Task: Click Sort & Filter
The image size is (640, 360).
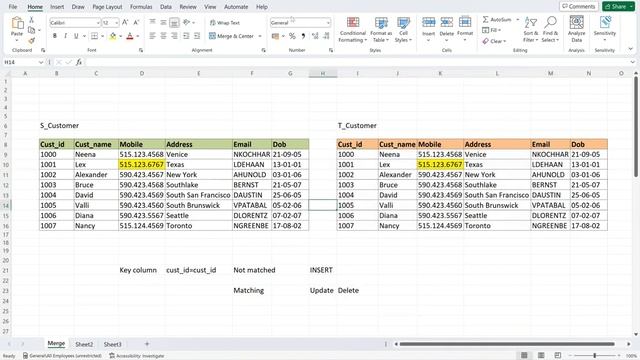Action: (531, 29)
